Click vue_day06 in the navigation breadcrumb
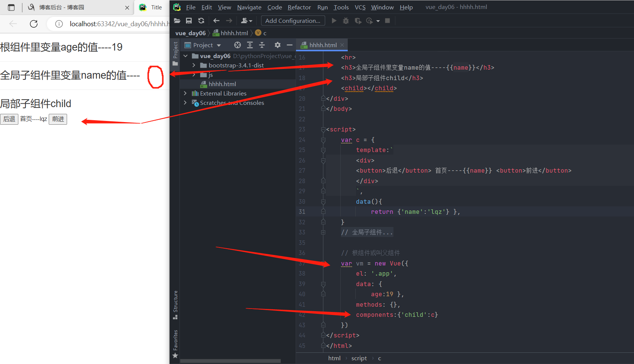The width and height of the screenshot is (634, 364). coord(190,33)
